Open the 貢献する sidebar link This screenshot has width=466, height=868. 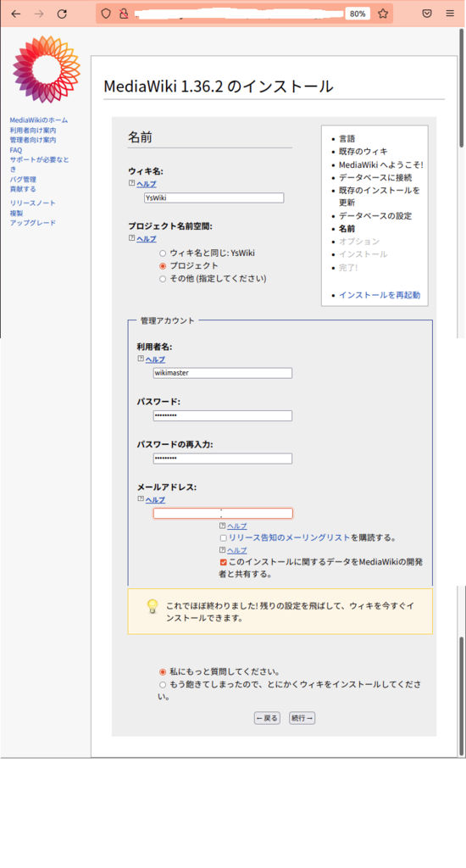23,189
